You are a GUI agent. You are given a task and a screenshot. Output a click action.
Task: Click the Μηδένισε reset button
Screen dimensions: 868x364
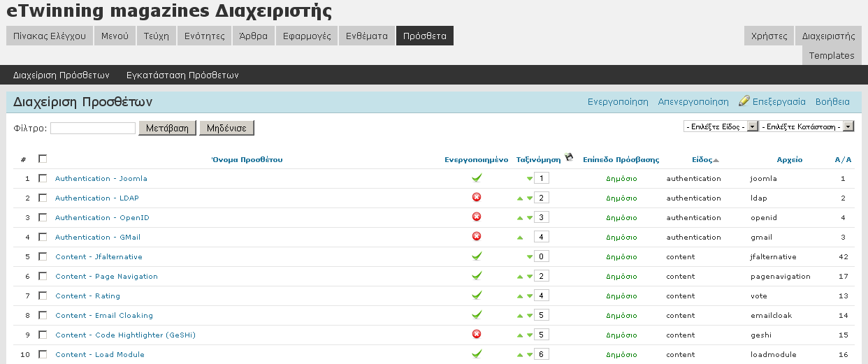click(x=227, y=129)
